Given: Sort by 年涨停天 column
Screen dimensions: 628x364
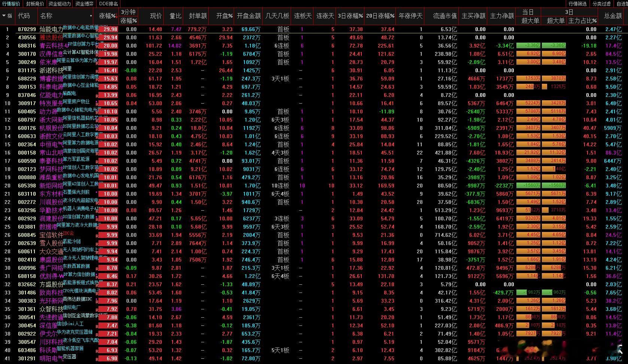Looking at the screenshot, I should [410, 16].
